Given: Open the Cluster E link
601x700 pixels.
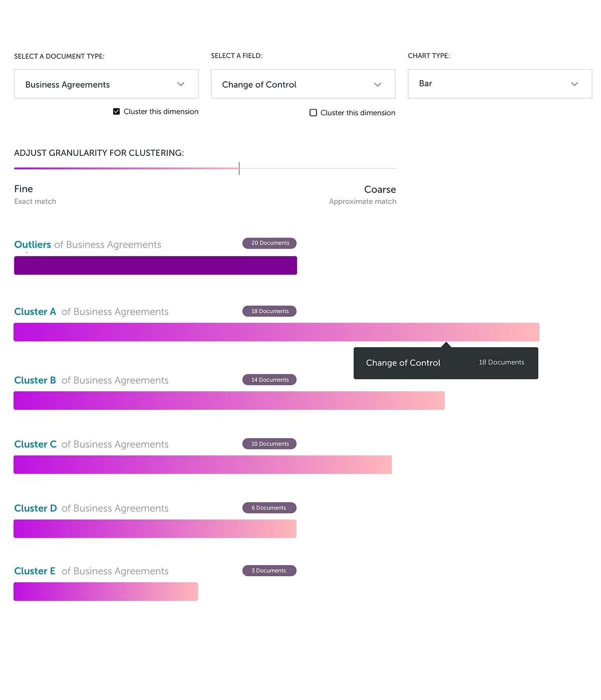Looking at the screenshot, I should (x=35, y=571).
